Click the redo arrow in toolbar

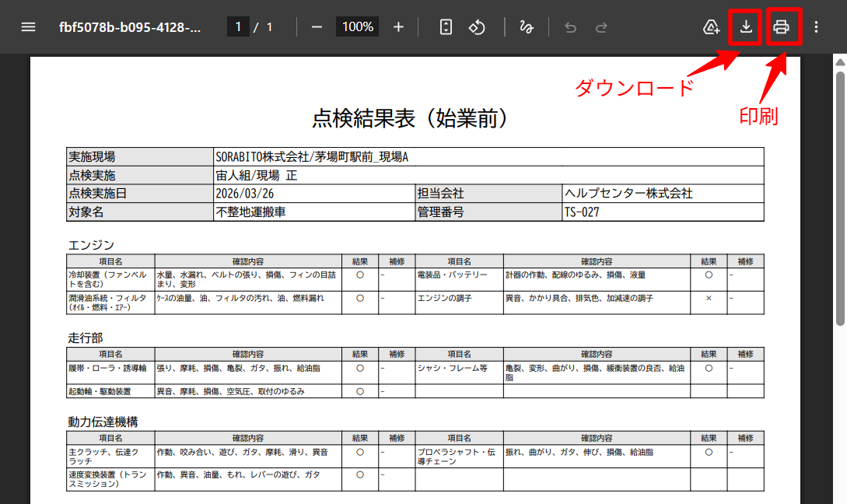pyautogui.click(x=601, y=27)
